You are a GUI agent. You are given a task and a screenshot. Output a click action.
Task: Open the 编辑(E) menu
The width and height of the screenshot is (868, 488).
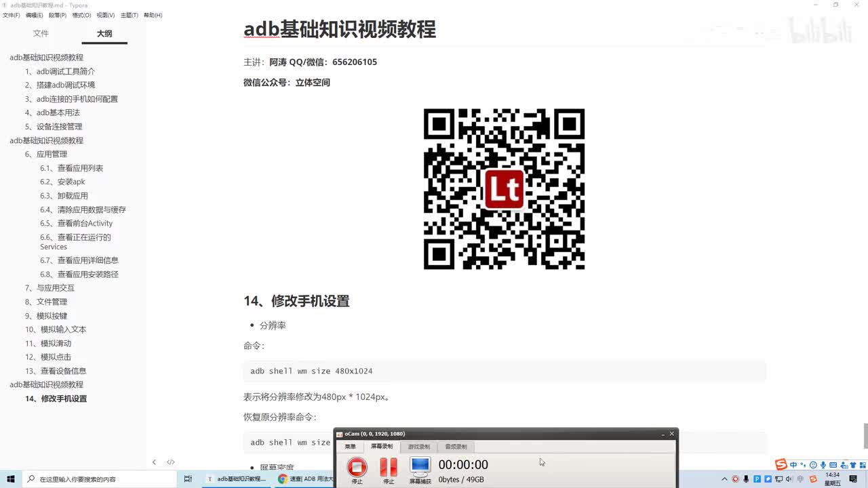pyautogui.click(x=34, y=15)
